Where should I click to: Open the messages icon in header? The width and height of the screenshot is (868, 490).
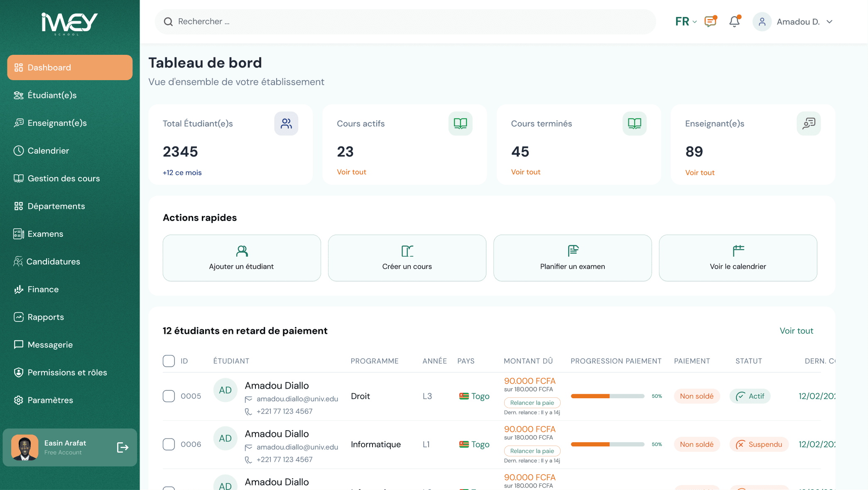coord(711,21)
